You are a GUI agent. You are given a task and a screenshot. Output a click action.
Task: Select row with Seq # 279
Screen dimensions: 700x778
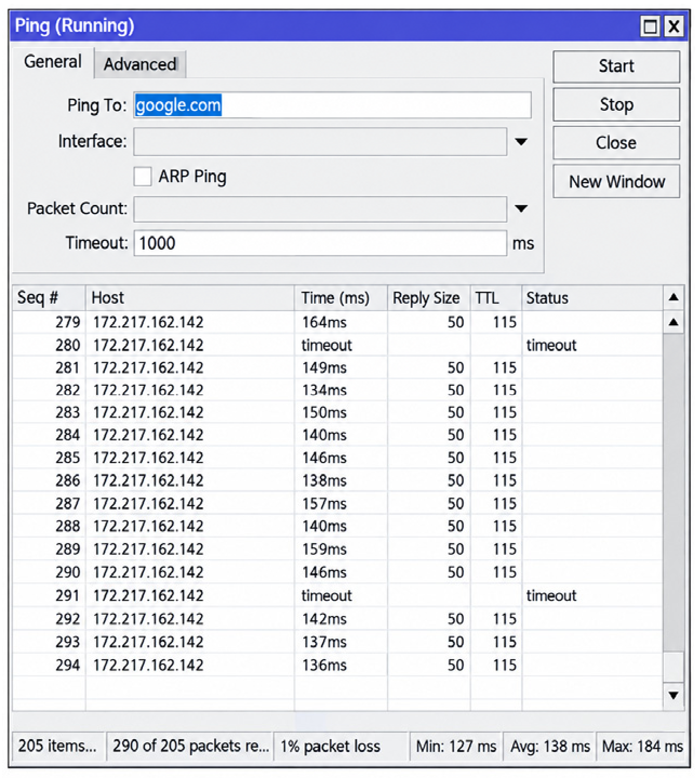(x=337, y=323)
